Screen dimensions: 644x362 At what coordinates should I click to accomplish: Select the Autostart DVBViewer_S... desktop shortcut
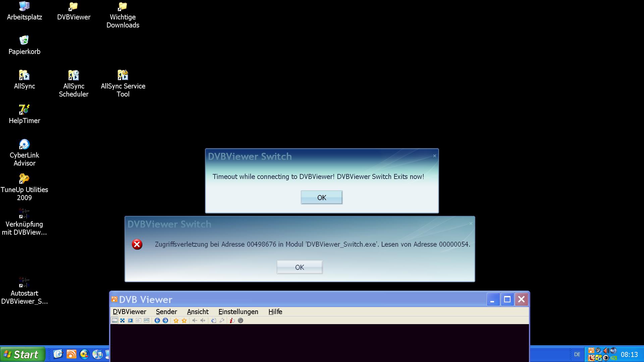(x=24, y=291)
